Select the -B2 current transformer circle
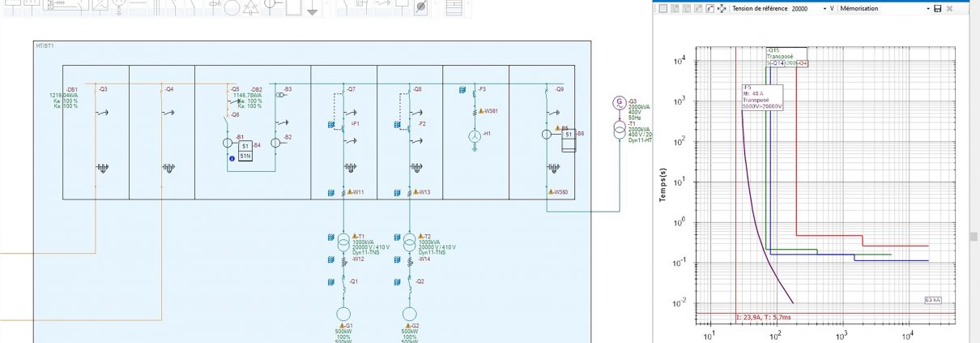This screenshot has width=980, height=343. tap(275, 143)
